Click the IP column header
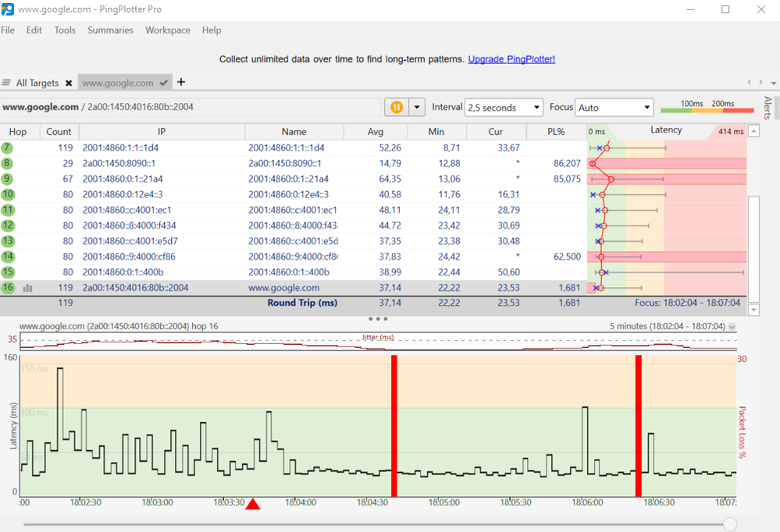780x532 pixels. 162,132
